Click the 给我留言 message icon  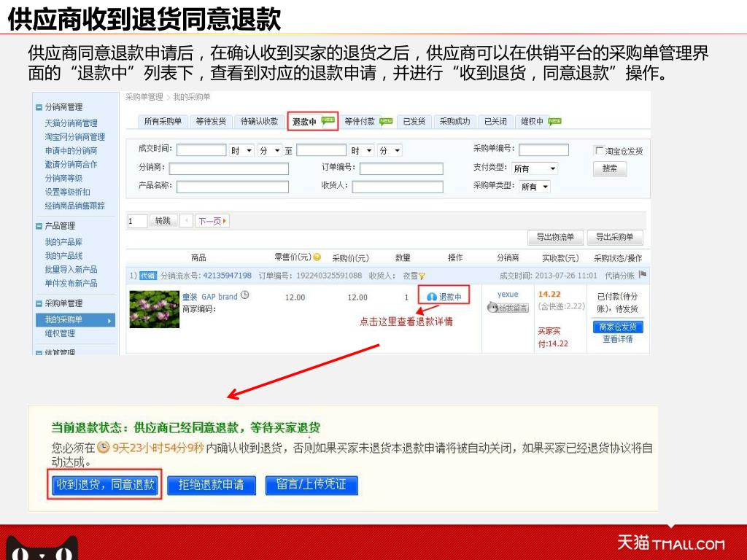point(508,308)
